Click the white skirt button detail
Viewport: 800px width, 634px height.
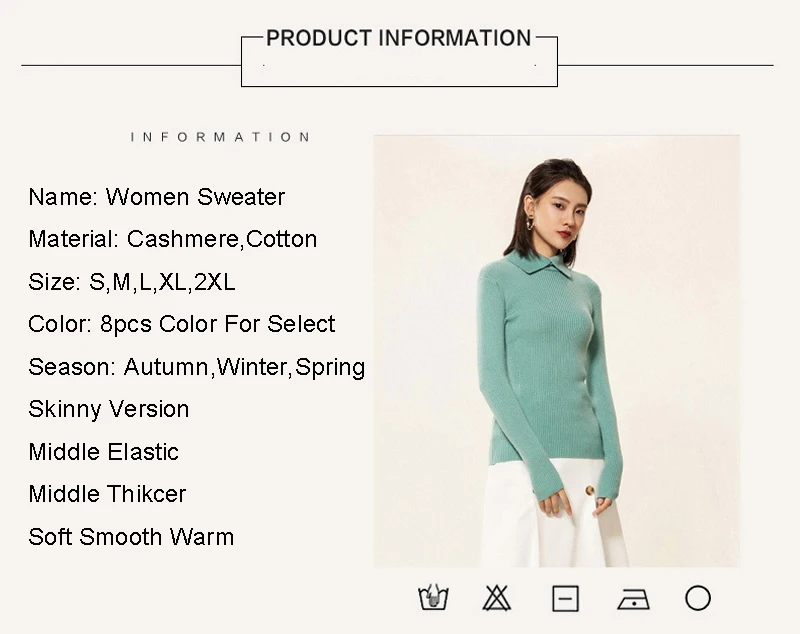pyautogui.click(x=590, y=491)
